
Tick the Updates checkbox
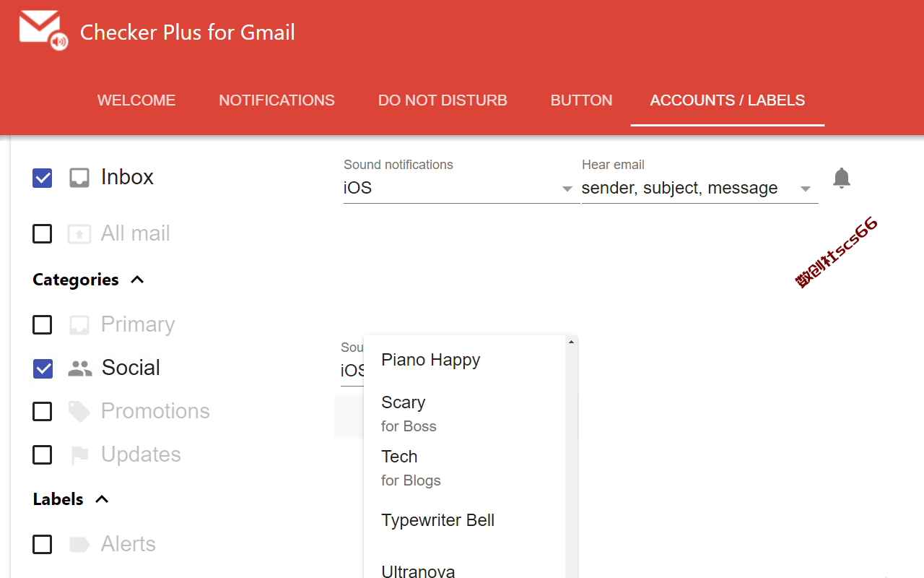[x=43, y=455]
